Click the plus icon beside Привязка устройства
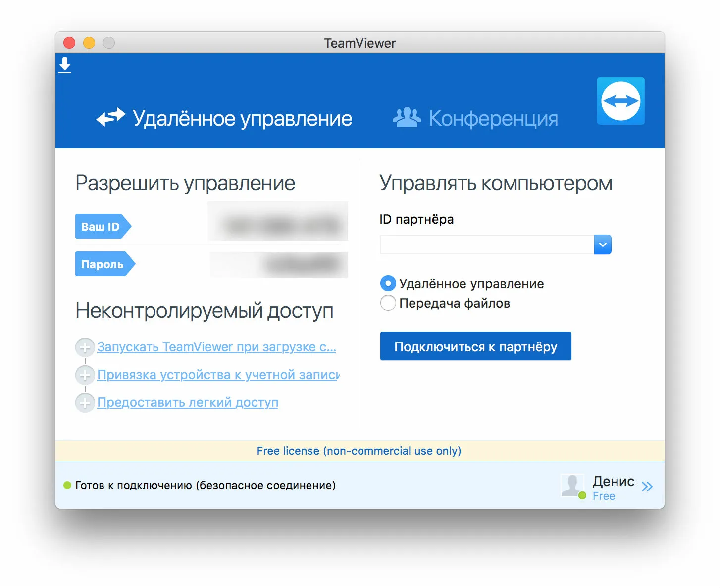Image resolution: width=720 pixels, height=588 pixels. pos(85,375)
